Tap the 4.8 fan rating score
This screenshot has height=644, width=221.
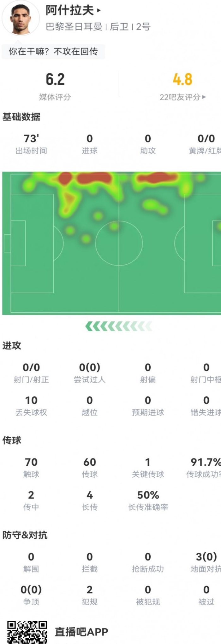point(182,79)
